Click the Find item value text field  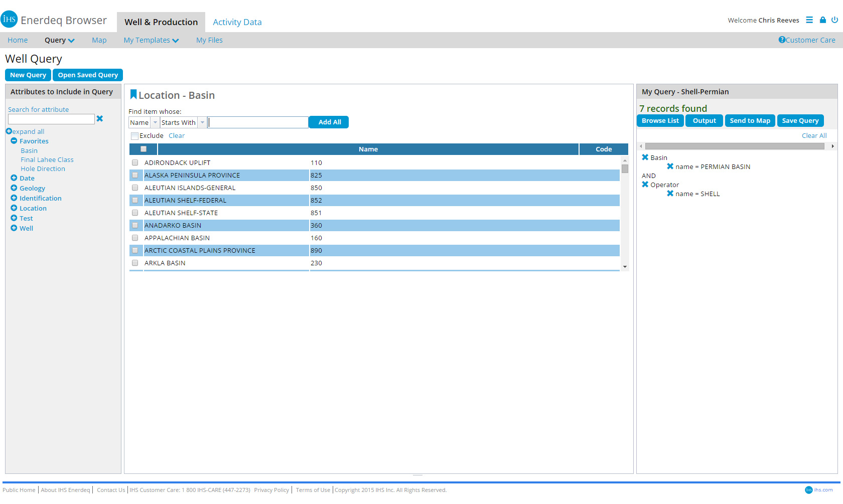click(x=258, y=122)
